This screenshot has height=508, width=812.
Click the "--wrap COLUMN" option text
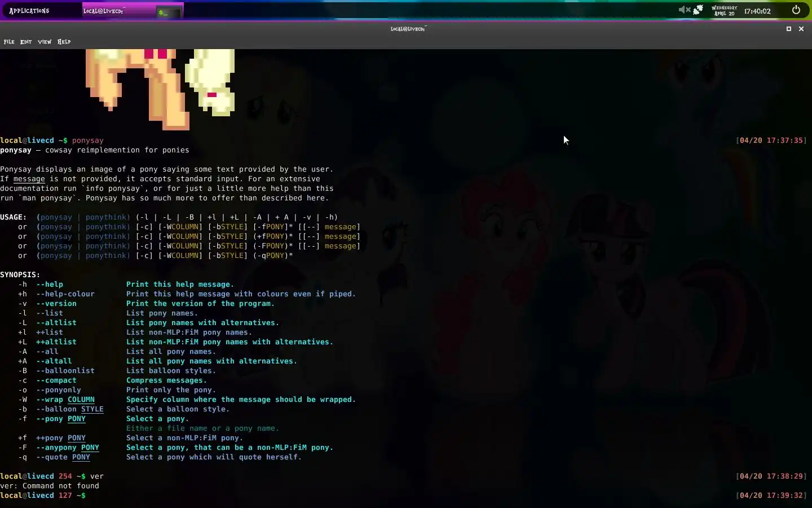click(x=65, y=400)
